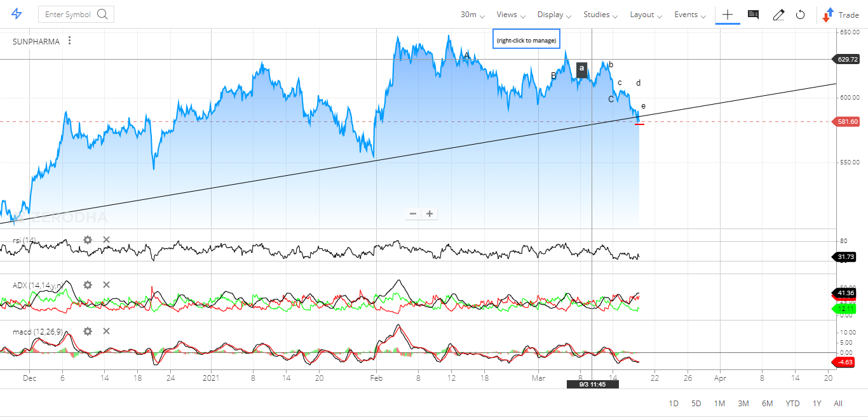Open the SUNPHARMA three-dot options menu
This screenshot has height=417, width=868.
click(69, 41)
